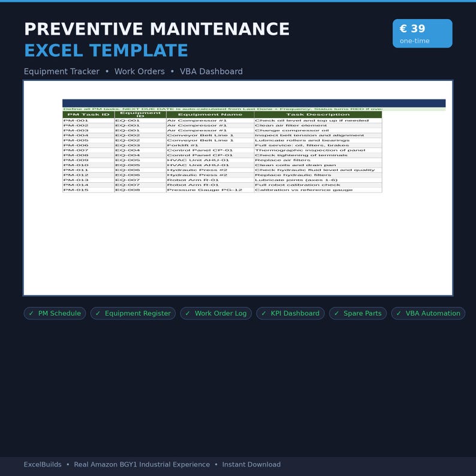
Task: Select the Work Order Log feature pill
Action: pyautogui.click(x=216, y=314)
